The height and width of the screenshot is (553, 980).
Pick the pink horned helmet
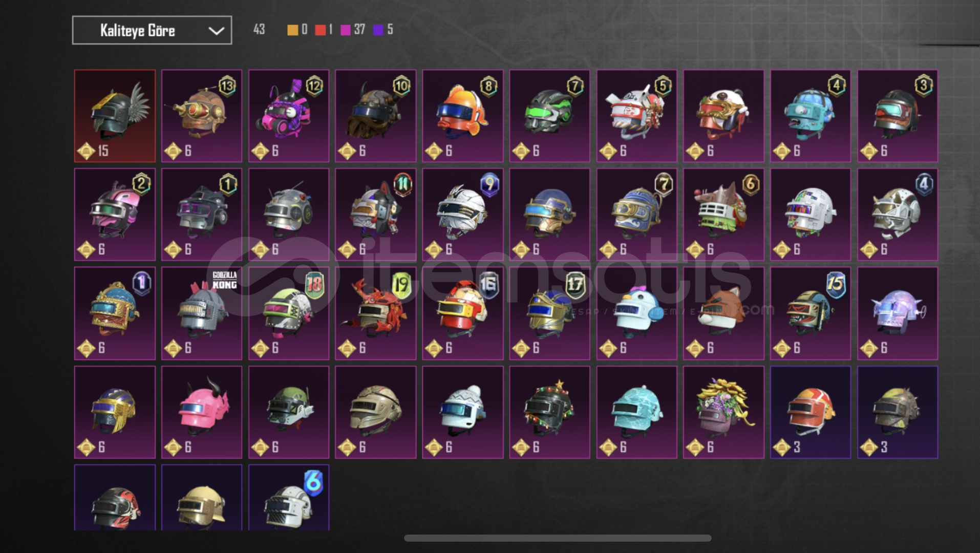tap(202, 412)
